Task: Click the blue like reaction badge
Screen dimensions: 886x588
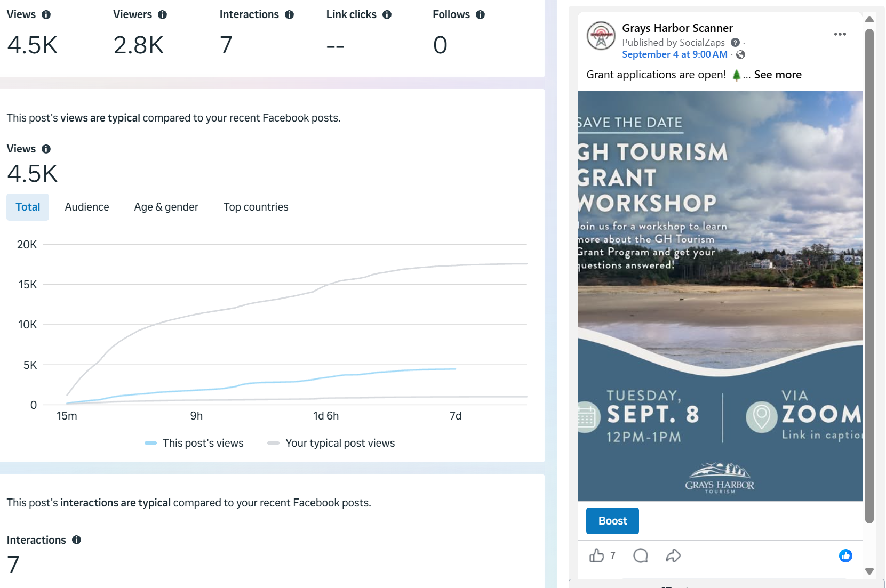Action: pos(845,556)
